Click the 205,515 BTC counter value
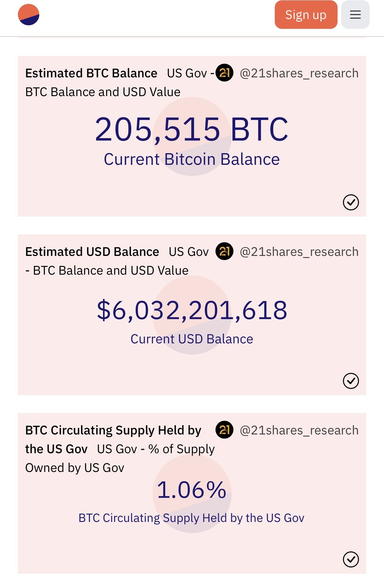Screen dimensions: 384x588 pos(192,129)
